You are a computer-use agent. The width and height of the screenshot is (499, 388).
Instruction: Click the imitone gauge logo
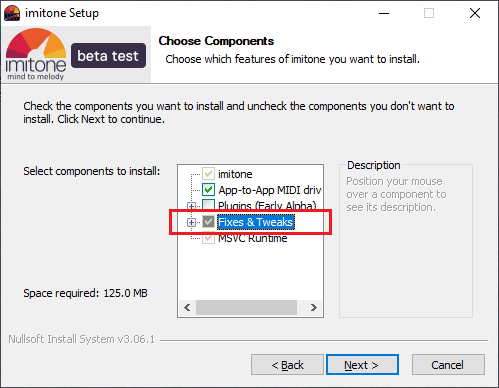click(36, 55)
